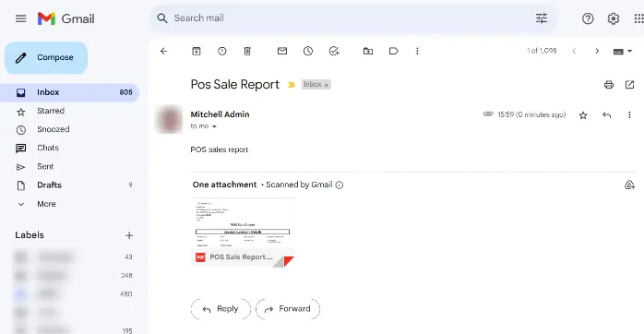
Task: Remove the Inbox label from email
Action: (x=327, y=85)
